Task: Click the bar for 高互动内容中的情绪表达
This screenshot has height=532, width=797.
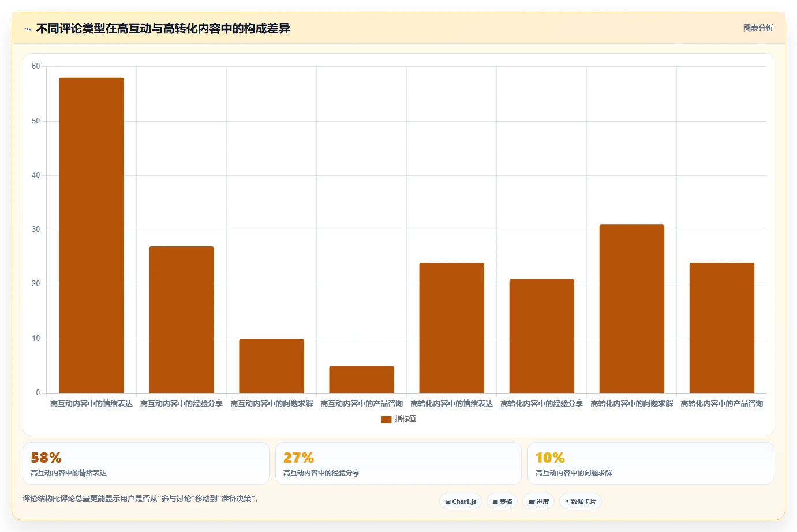Action: coord(91,235)
